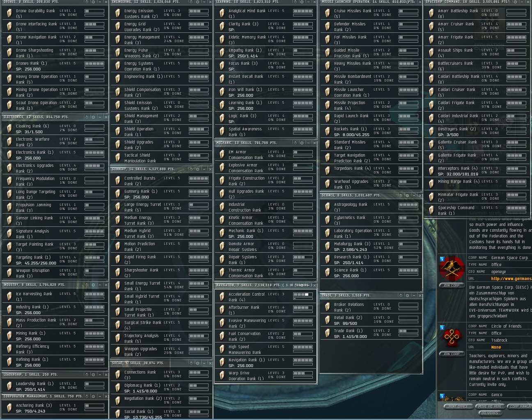This screenshot has width=532, height=420.
Task: Click the starburst icon in Science panel header
Action: click(x=401, y=195)
